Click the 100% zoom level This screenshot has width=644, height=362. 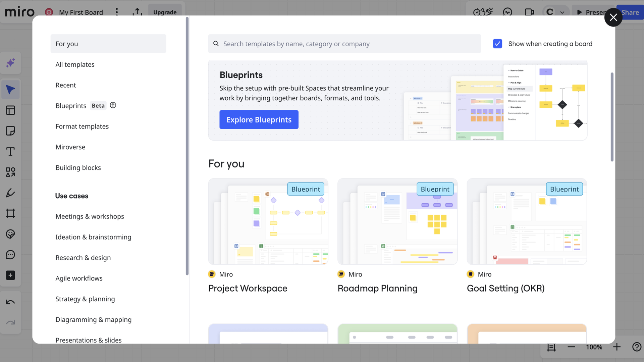(x=594, y=347)
